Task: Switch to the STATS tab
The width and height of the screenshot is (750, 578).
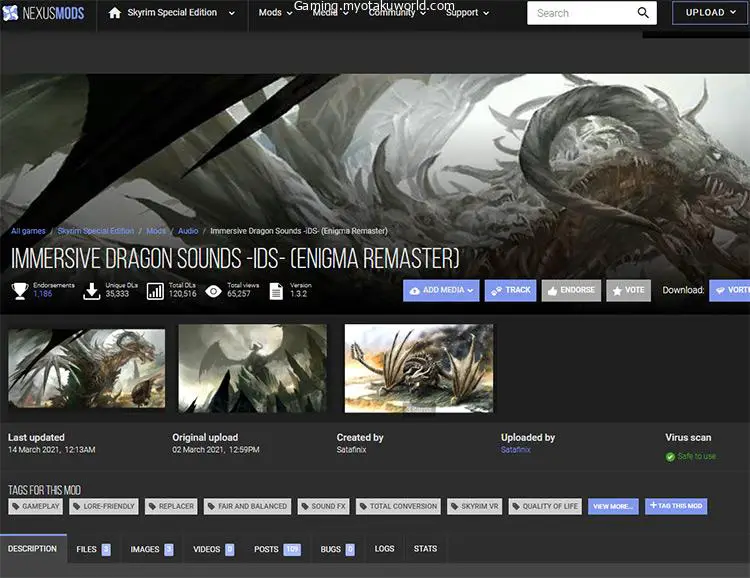Action: pos(425,549)
